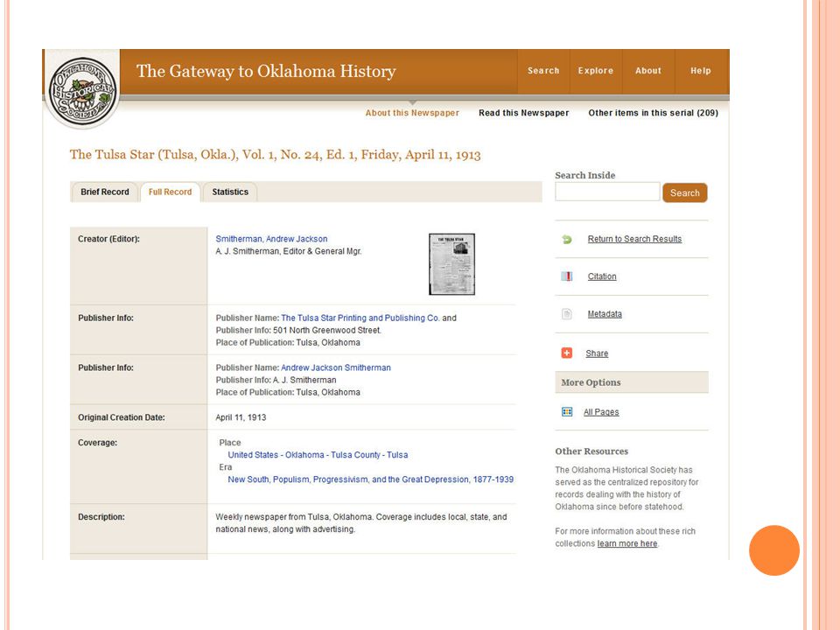
Task: Open the Andrew Jackson Smitherman publisher link
Action: pyautogui.click(x=336, y=367)
